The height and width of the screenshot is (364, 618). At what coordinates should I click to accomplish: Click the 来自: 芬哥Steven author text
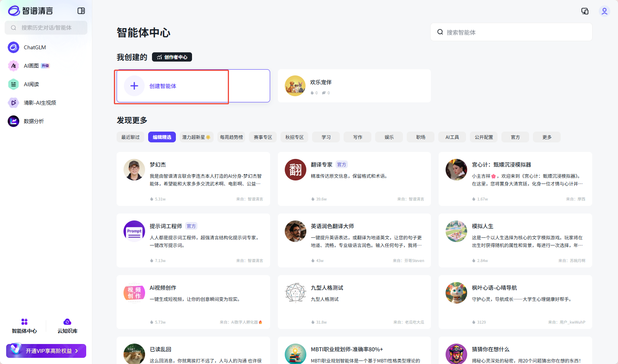(x=408, y=261)
